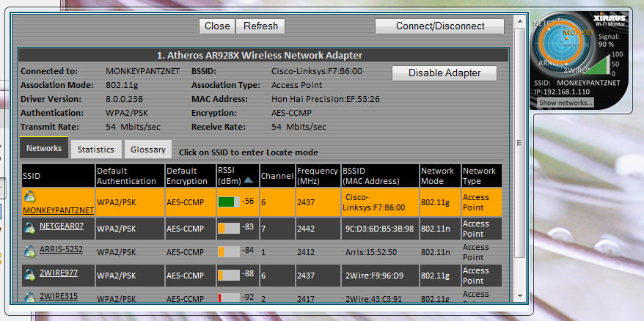This screenshot has height=321, width=644.
Task: Click the Cisco-Linksys:F7:B6:00 cell in table
Action: point(380,202)
